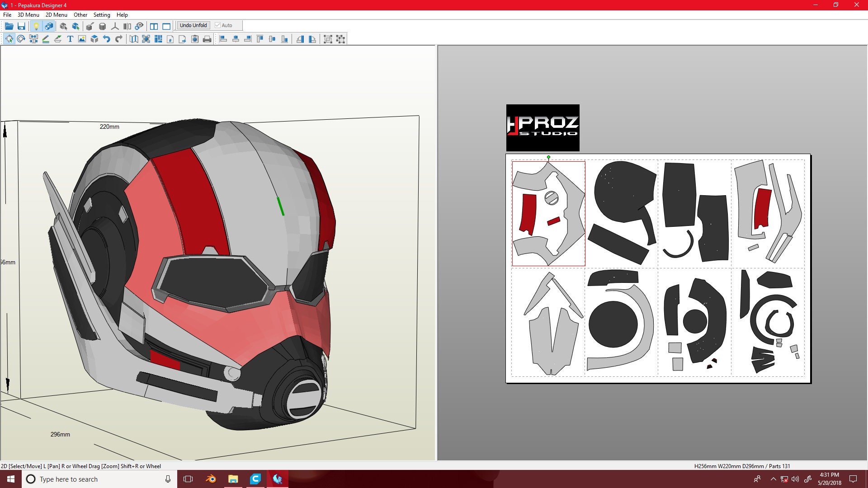Screen dimensions: 868x488
Task: Disable the Auto checkbox
Action: 217,25
